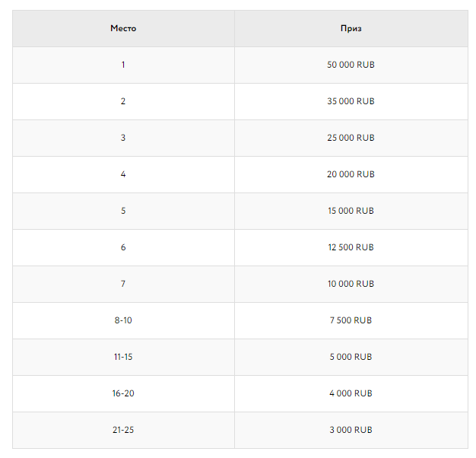Select the 5 000 RUB prize cell
476x458 pixels.
(x=351, y=357)
